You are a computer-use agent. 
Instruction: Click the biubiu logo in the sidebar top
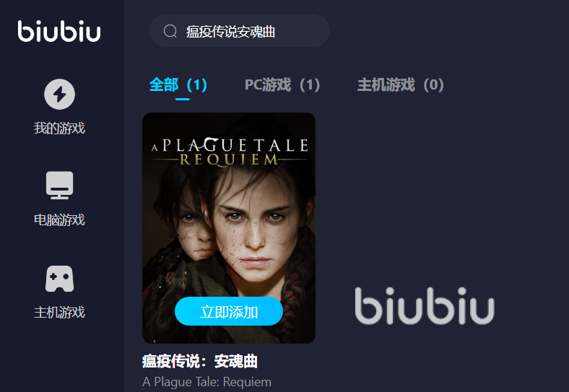click(59, 31)
